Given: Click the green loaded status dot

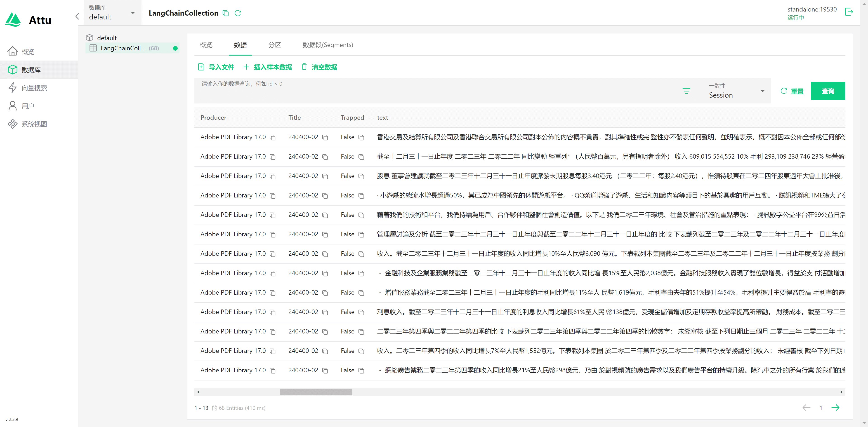Looking at the screenshot, I should (x=175, y=48).
